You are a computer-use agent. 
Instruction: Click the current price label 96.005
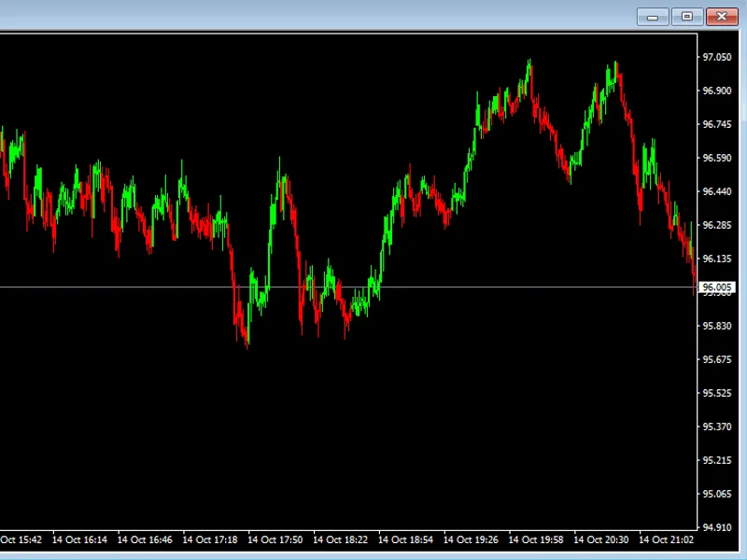click(716, 287)
